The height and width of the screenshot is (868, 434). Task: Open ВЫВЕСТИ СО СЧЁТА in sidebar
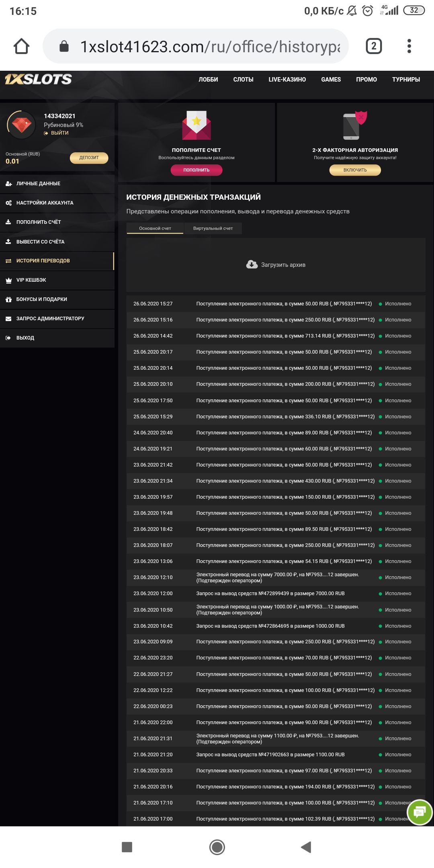(x=40, y=242)
